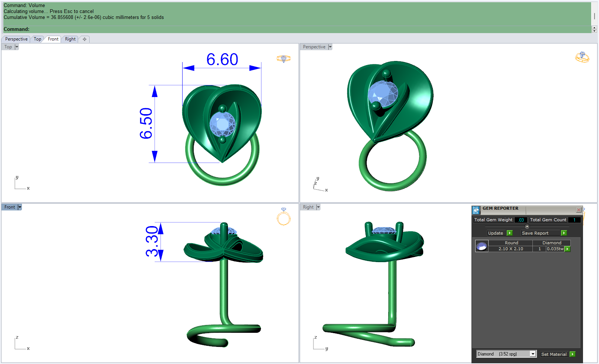Select the round diamond gem thumbnail
The width and height of the screenshot is (599, 364).
point(482,246)
